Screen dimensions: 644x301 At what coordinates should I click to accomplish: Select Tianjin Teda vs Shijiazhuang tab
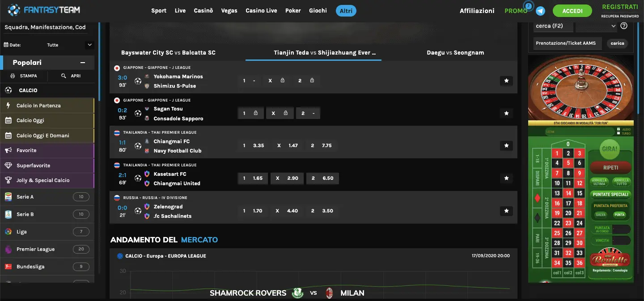click(x=325, y=53)
